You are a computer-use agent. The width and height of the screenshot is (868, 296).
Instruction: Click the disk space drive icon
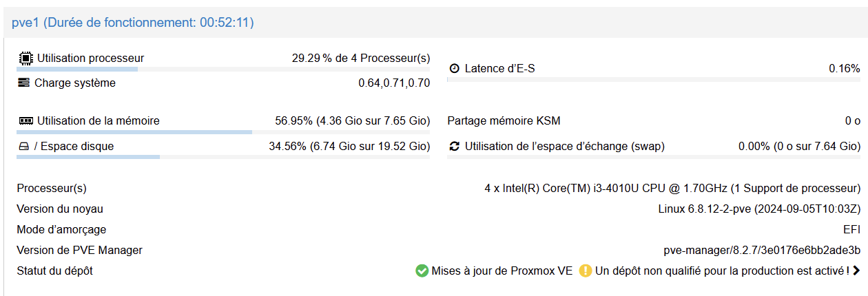(x=24, y=147)
